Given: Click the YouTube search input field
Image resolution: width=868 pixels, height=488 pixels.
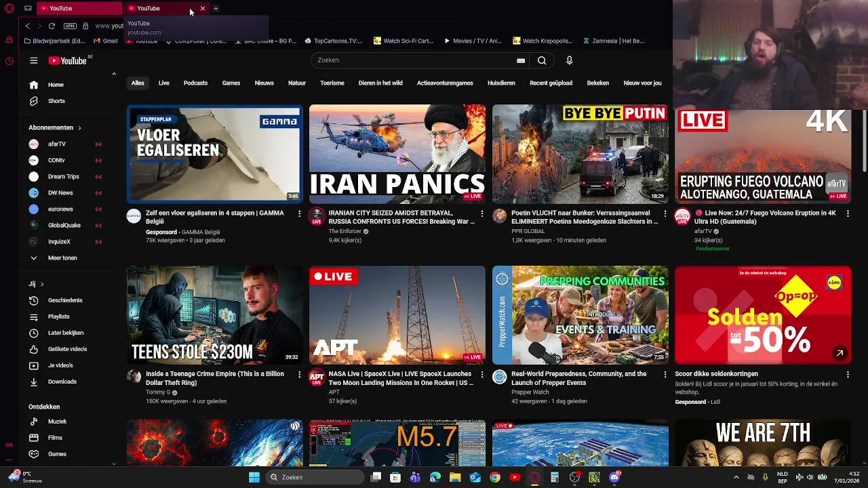Looking at the screenshot, I should click(x=416, y=60).
